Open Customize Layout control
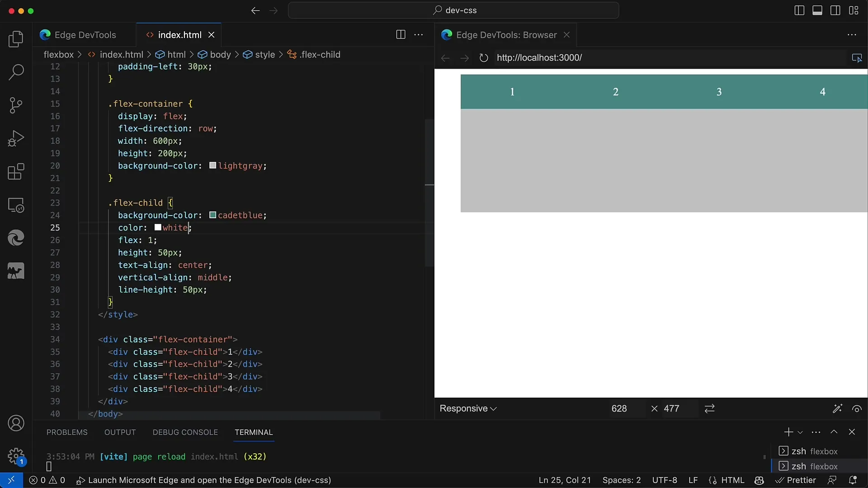Image resolution: width=868 pixels, height=488 pixels. pos(854,10)
